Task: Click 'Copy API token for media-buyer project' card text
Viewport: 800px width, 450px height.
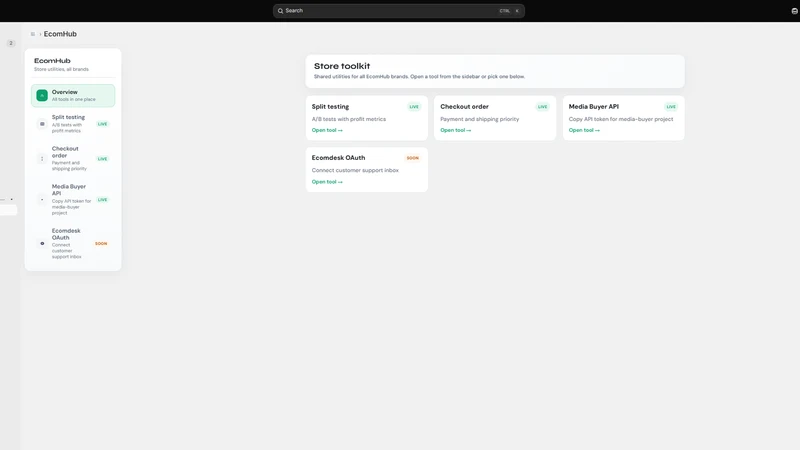Action: 621,119
